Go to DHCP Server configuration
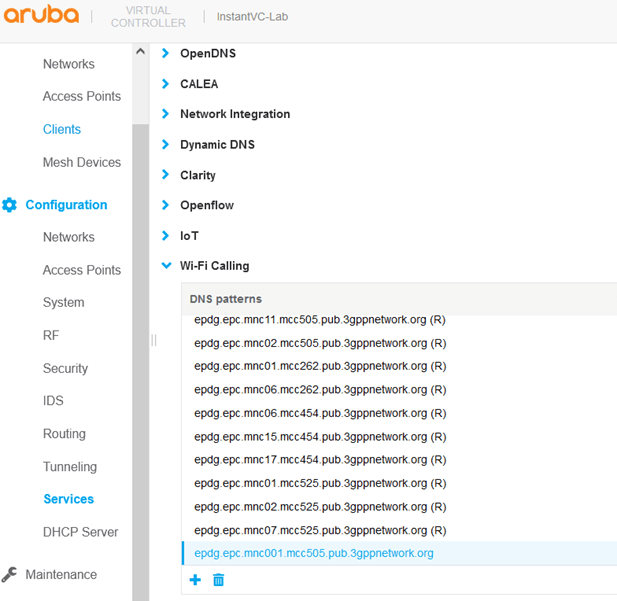Image resolution: width=617 pixels, height=601 pixels. tap(80, 532)
